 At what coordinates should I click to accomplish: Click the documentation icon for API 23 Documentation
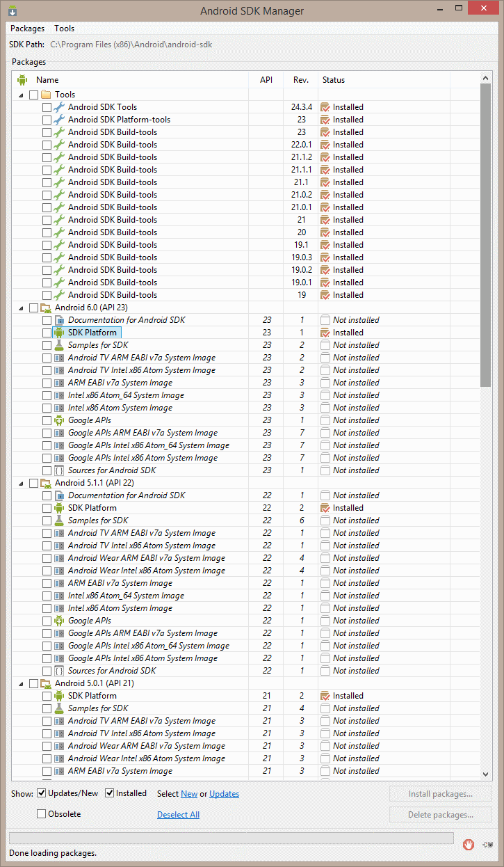[x=59, y=320]
